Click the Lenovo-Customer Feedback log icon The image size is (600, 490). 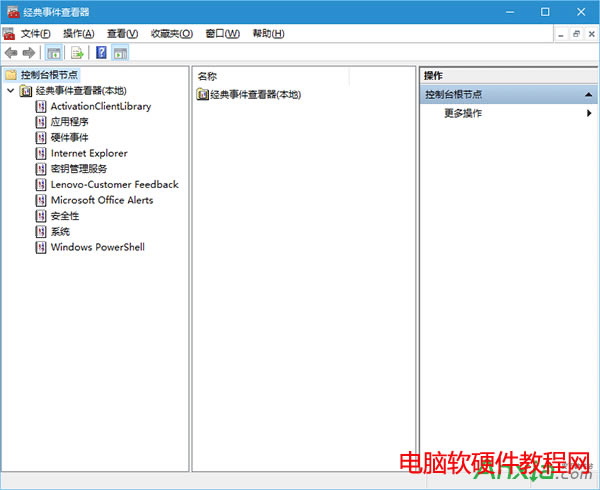41,185
